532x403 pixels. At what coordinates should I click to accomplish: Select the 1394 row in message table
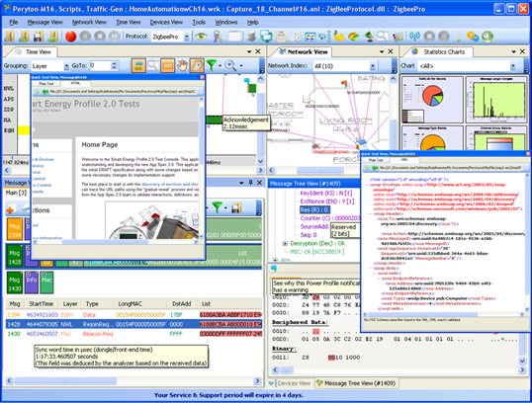tap(134, 315)
